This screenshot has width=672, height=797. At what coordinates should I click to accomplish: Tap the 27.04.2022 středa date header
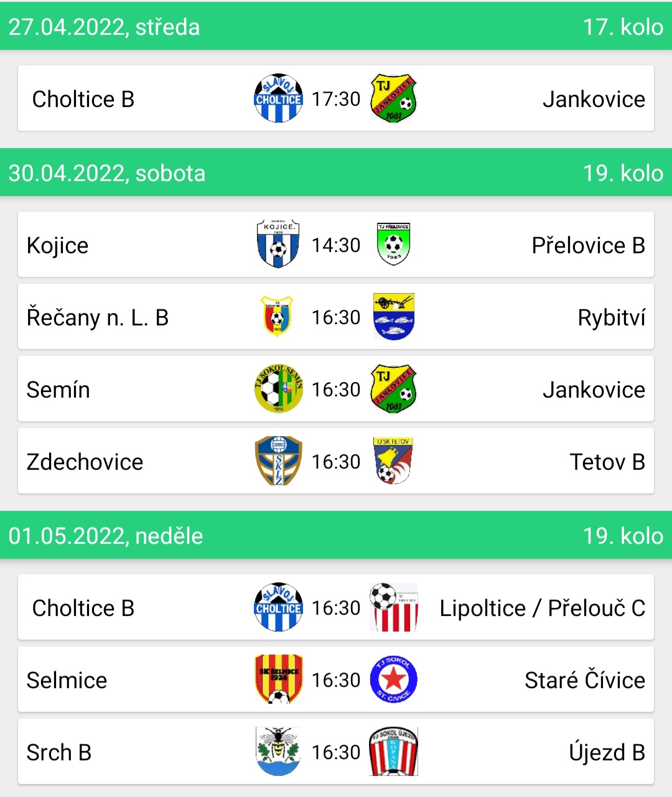click(336, 26)
